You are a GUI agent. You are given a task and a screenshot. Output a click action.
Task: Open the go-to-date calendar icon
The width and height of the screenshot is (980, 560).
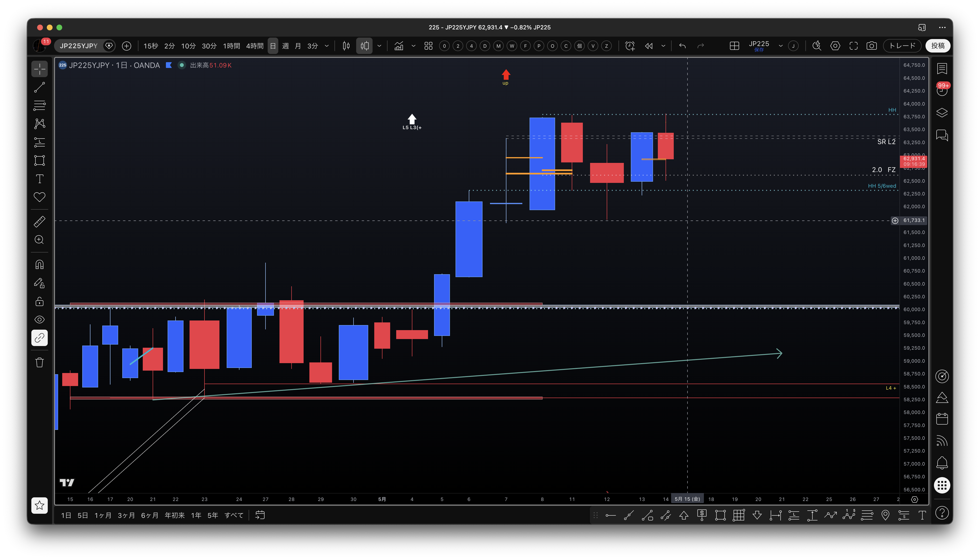(x=260, y=515)
